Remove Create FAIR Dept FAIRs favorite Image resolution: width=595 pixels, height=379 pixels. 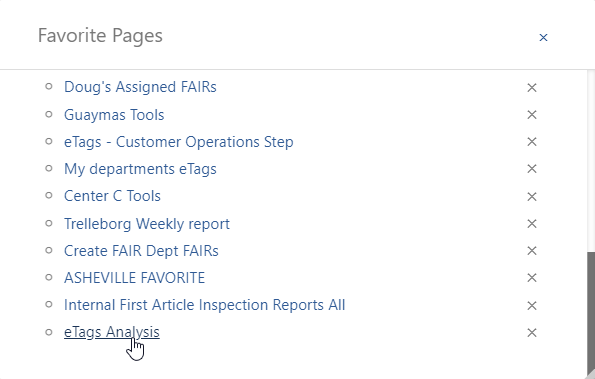tap(532, 251)
